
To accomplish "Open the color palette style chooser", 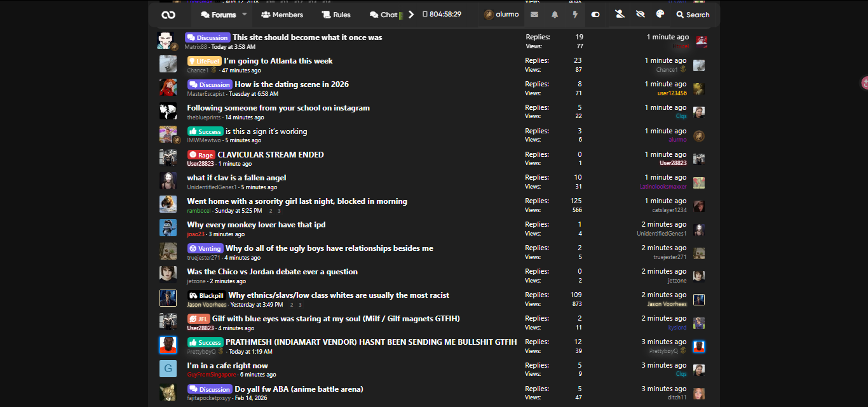I will pos(660,15).
